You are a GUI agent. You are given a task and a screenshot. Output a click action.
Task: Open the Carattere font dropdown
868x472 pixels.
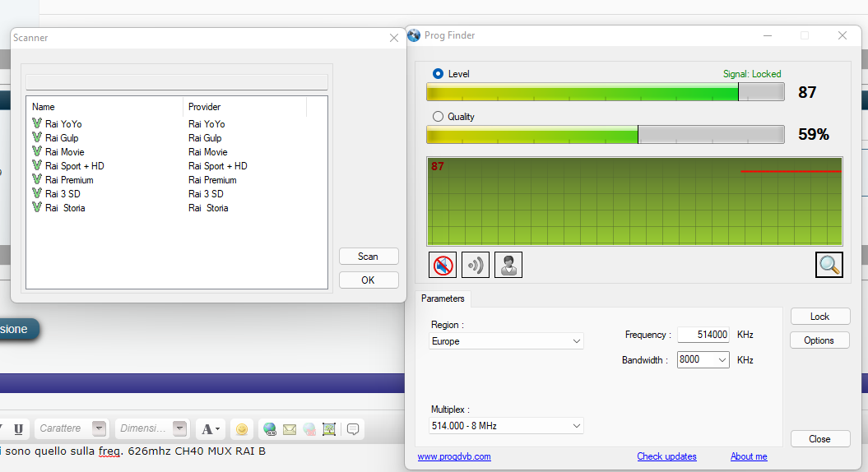[x=72, y=428]
